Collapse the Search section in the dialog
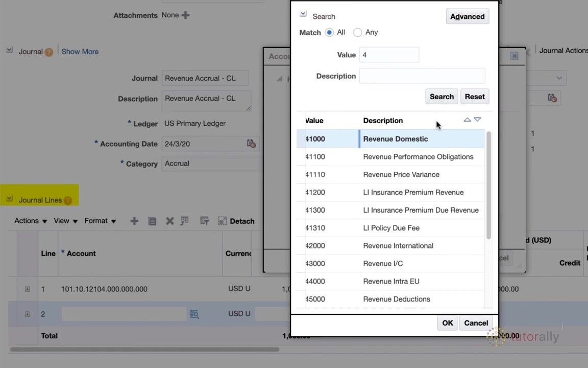The image size is (588, 368). tap(303, 14)
